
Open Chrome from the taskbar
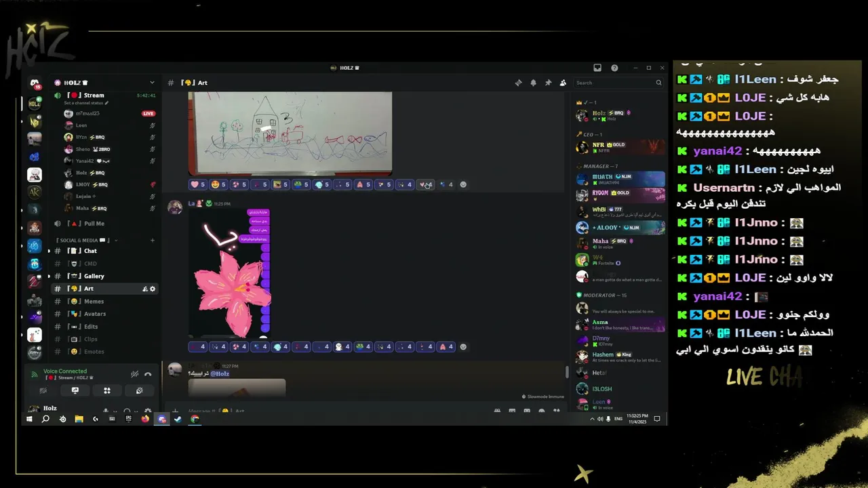point(195,419)
